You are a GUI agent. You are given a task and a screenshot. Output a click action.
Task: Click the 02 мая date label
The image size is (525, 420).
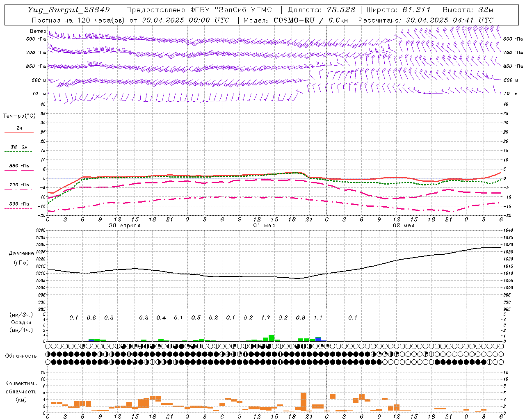[403, 226]
